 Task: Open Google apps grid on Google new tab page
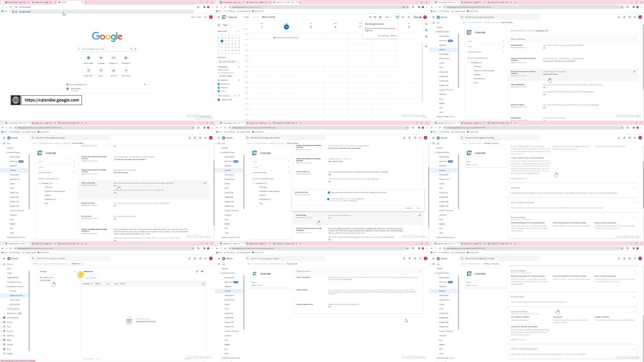[x=205, y=17]
